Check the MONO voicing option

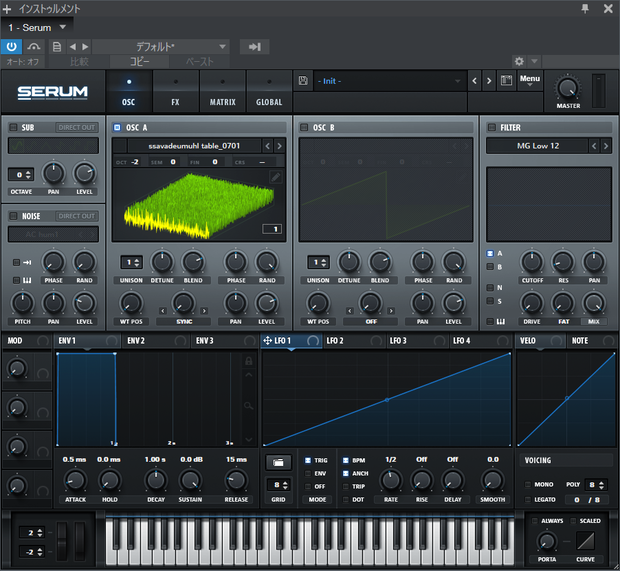coord(527,484)
